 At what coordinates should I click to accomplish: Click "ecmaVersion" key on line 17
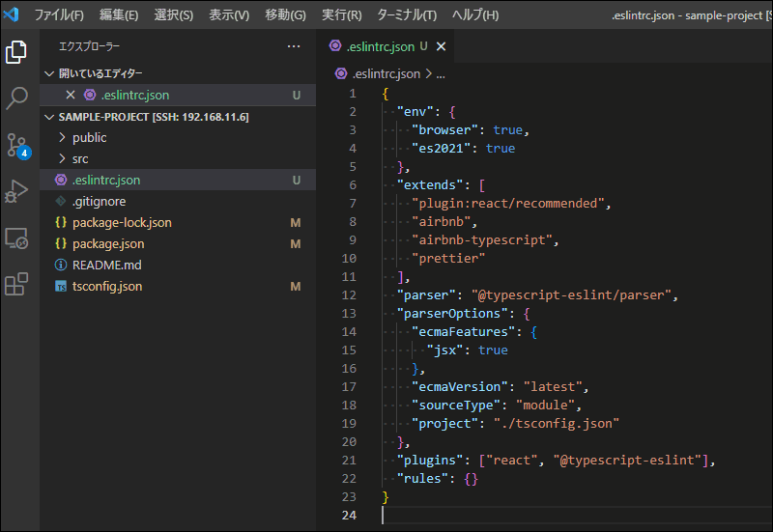460,386
